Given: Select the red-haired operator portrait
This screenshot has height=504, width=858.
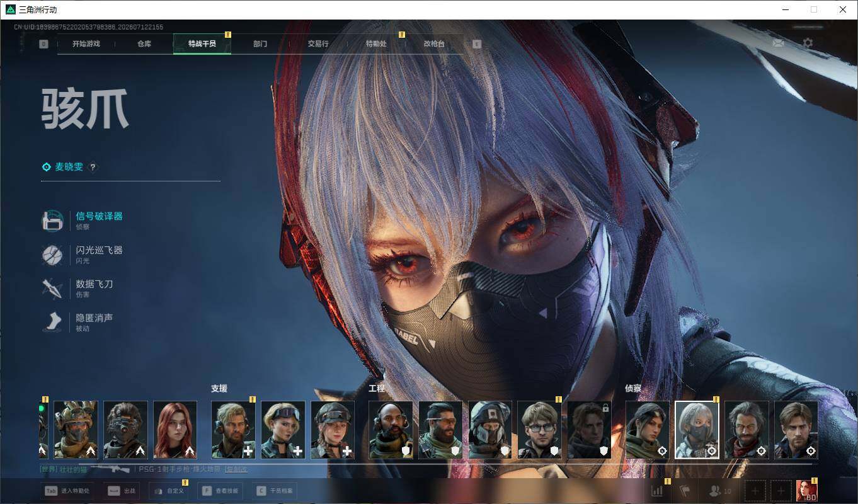Looking at the screenshot, I should click(x=175, y=430).
